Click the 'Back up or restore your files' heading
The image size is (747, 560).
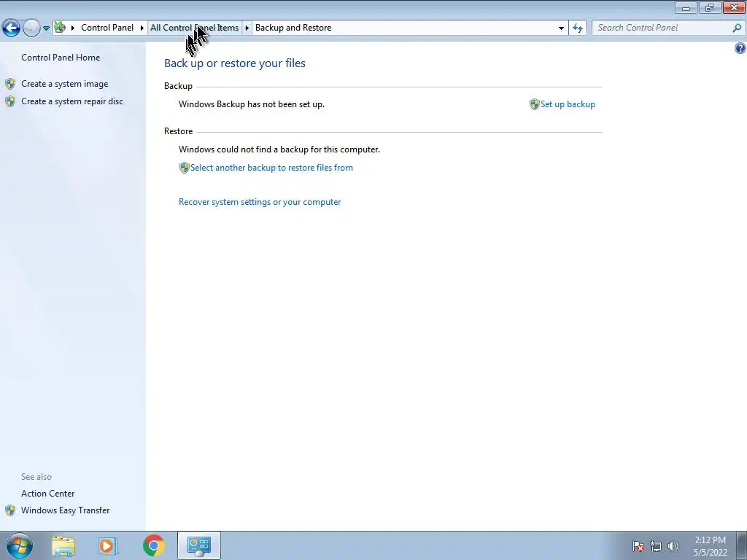click(x=235, y=63)
